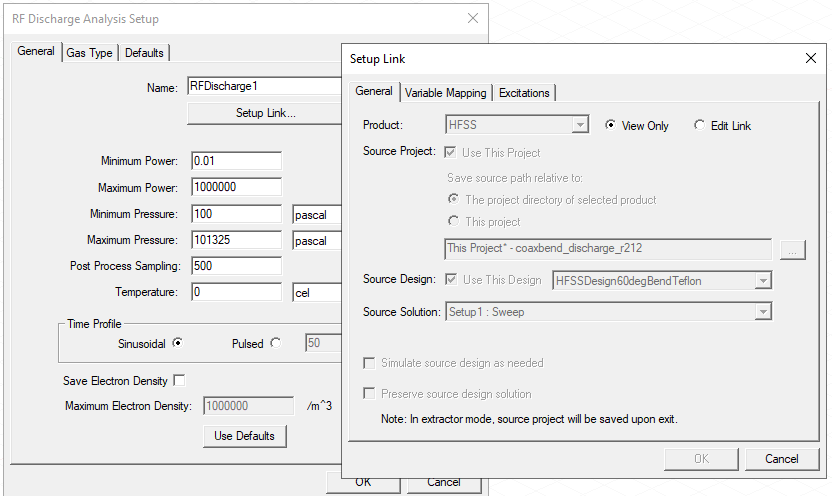Click the Temperature value field

tap(236, 292)
